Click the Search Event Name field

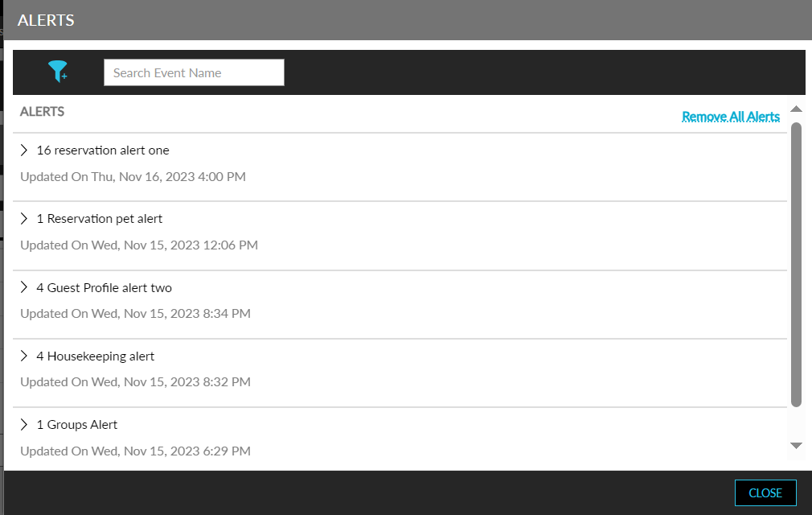click(194, 72)
